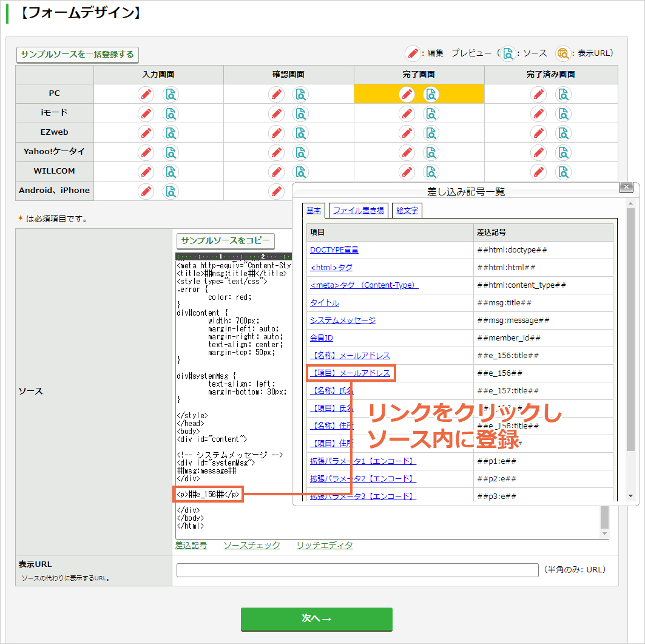Edit PC completion screen in highlighted cell
Image resolution: width=645 pixels, height=644 pixels.
point(407,95)
